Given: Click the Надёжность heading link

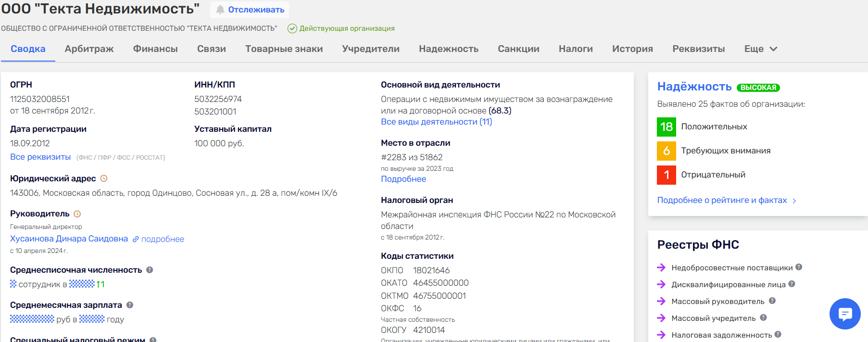Looking at the screenshot, I should point(694,87).
